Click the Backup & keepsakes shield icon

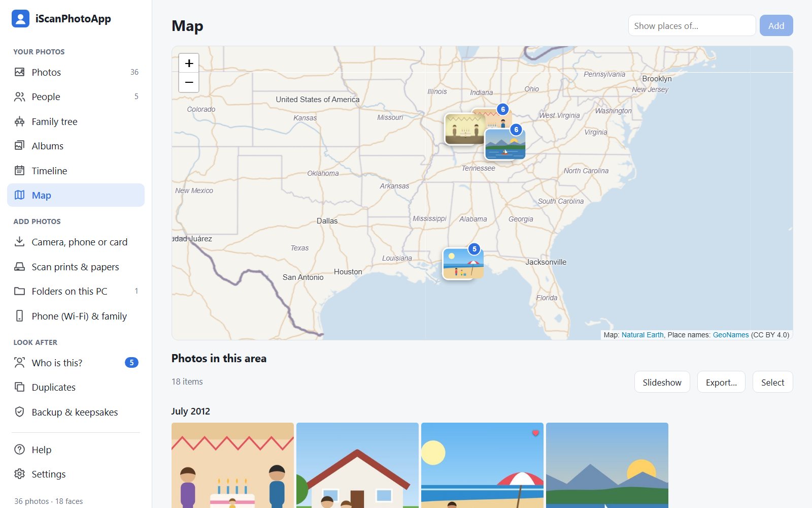tap(19, 412)
